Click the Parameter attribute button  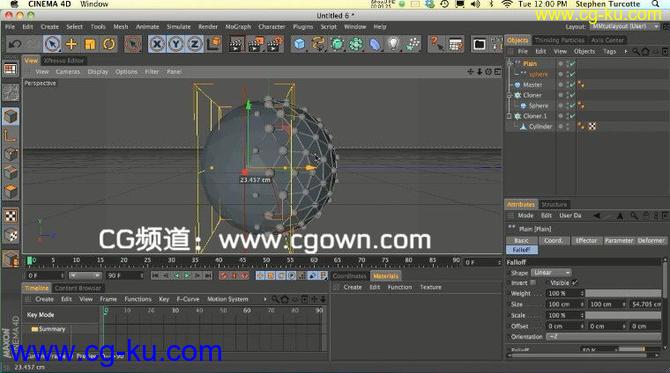619,241
